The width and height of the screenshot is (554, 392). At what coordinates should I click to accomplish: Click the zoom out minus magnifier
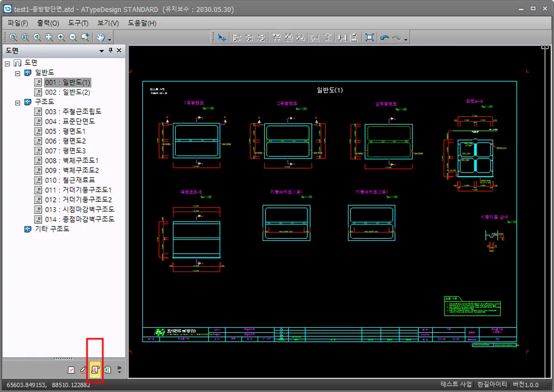click(73, 37)
